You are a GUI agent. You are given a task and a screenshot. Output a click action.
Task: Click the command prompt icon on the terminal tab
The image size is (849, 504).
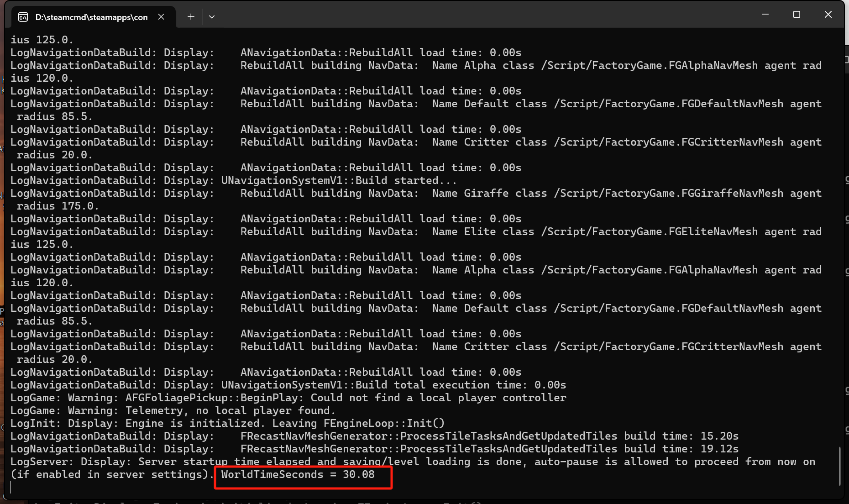23,16
